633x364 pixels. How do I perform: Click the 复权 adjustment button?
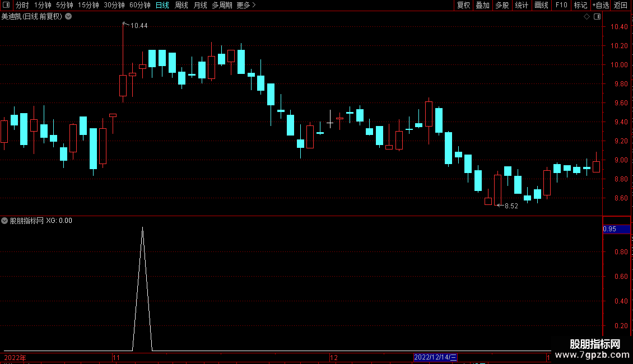coord(463,5)
